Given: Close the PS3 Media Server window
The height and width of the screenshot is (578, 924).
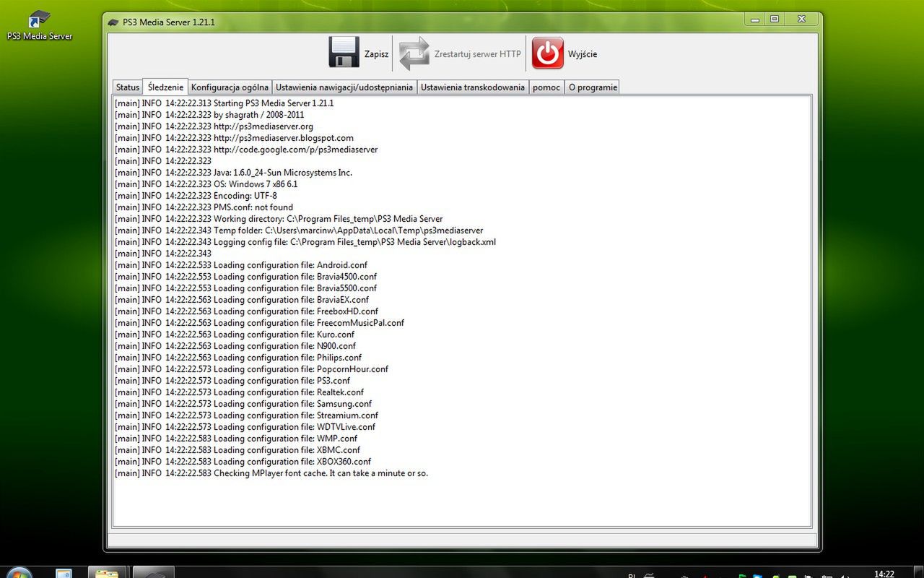Looking at the screenshot, I should pos(801,19).
